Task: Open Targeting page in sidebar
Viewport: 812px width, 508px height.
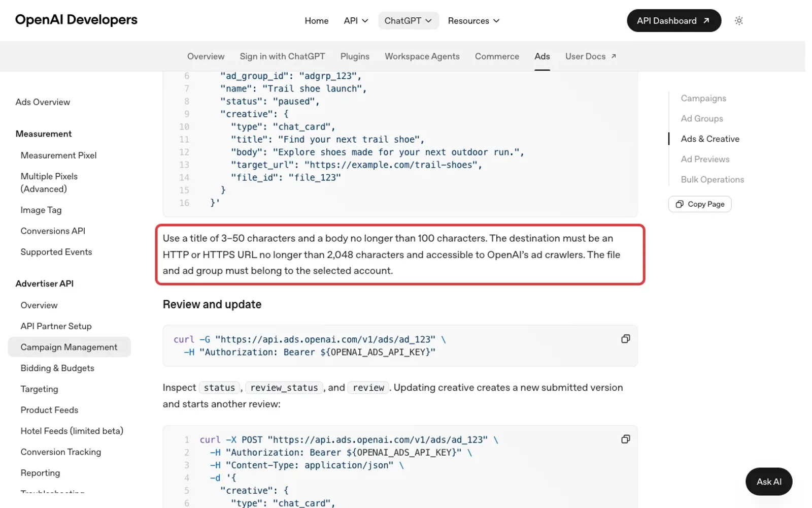Action: [39, 389]
